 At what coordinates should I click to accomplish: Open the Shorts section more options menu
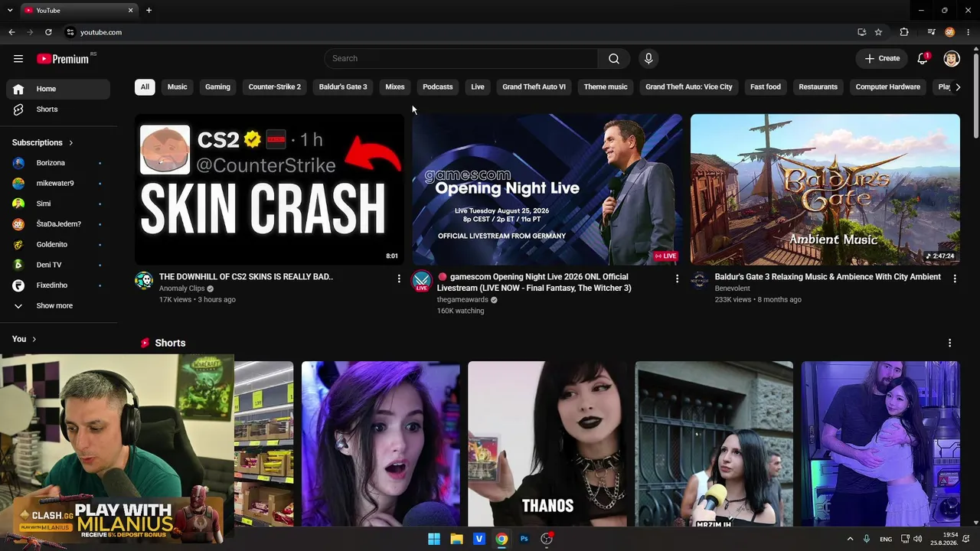point(950,343)
